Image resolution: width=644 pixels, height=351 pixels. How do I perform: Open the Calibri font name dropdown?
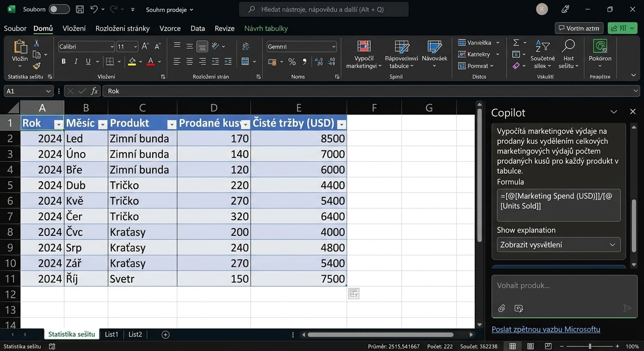[112, 47]
